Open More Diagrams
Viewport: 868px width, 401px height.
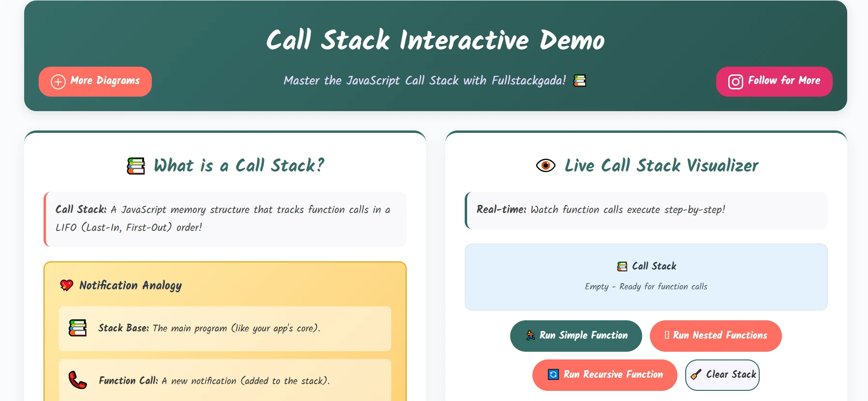click(95, 82)
